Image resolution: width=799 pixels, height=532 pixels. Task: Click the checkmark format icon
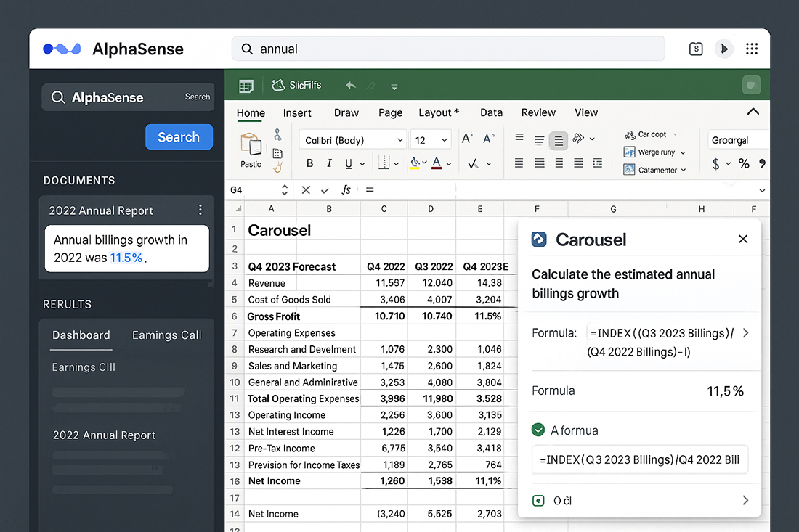[473, 163]
